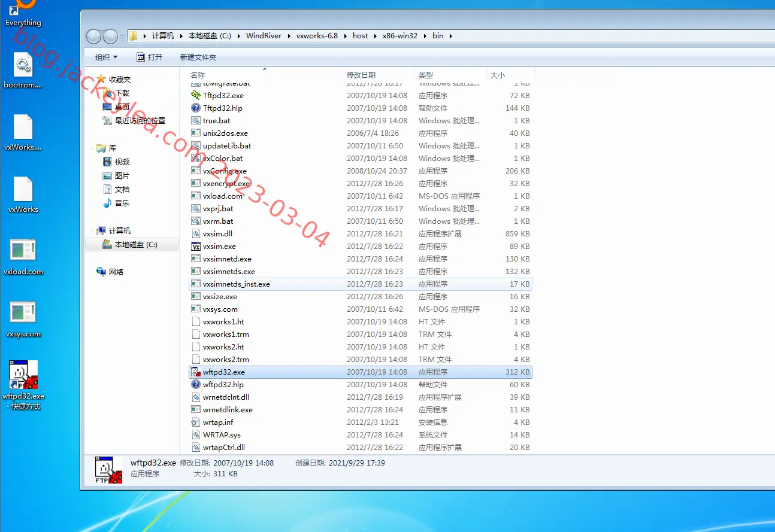Click 计算机 in the address bar
The image size is (775, 532).
point(162,36)
